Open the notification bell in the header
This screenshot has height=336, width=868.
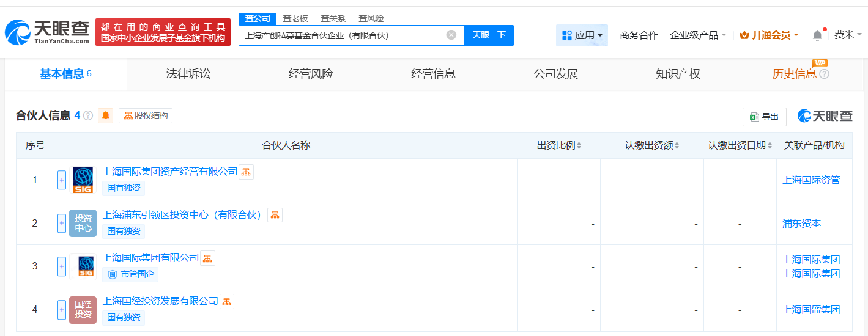(x=817, y=35)
